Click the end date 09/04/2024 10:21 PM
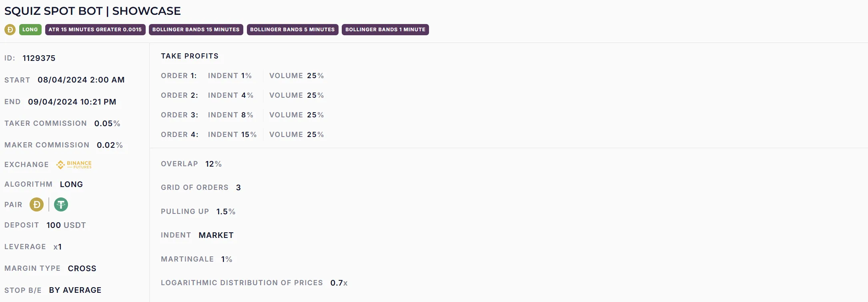The width and height of the screenshot is (868, 302). click(x=72, y=102)
